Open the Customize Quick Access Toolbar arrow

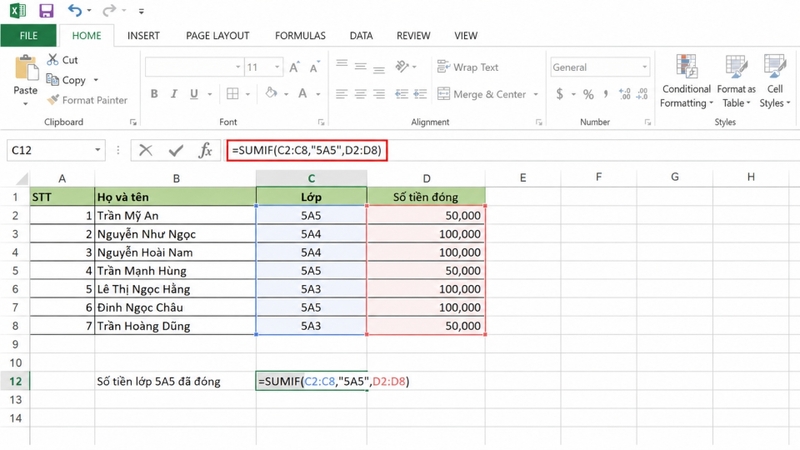[141, 11]
